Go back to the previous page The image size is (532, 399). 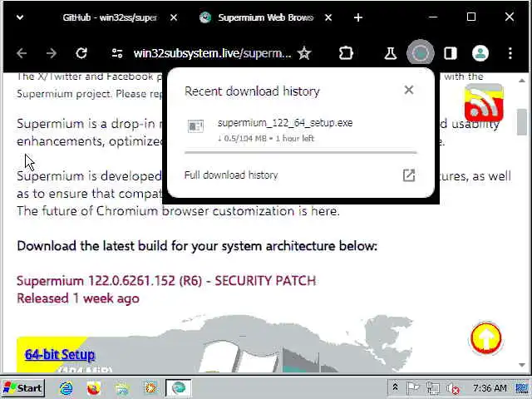pyautogui.click(x=22, y=53)
